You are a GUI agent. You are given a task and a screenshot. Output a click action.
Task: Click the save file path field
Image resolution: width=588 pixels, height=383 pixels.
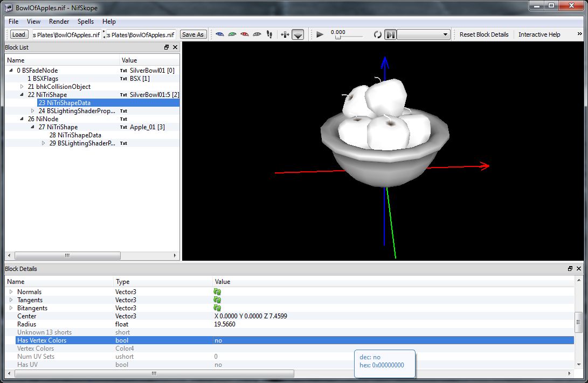tap(141, 35)
